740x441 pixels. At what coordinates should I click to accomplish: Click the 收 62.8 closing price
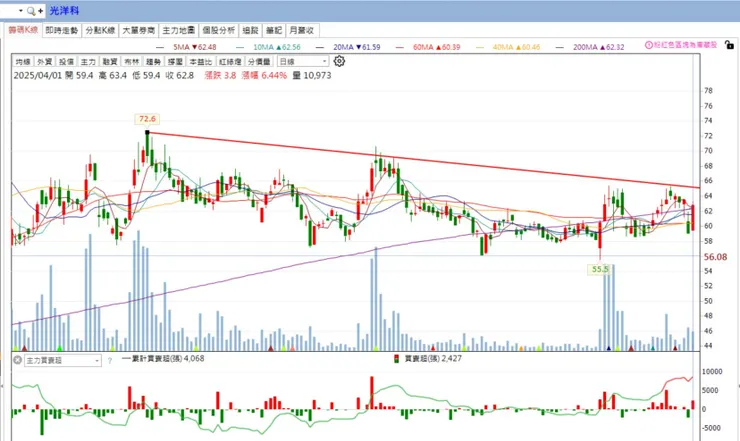pyautogui.click(x=179, y=76)
